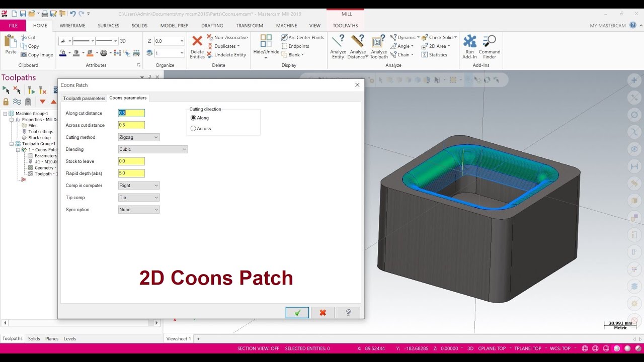644x362 pixels.
Task: Click the Stock to leave input field
Action: tap(131, 161)
